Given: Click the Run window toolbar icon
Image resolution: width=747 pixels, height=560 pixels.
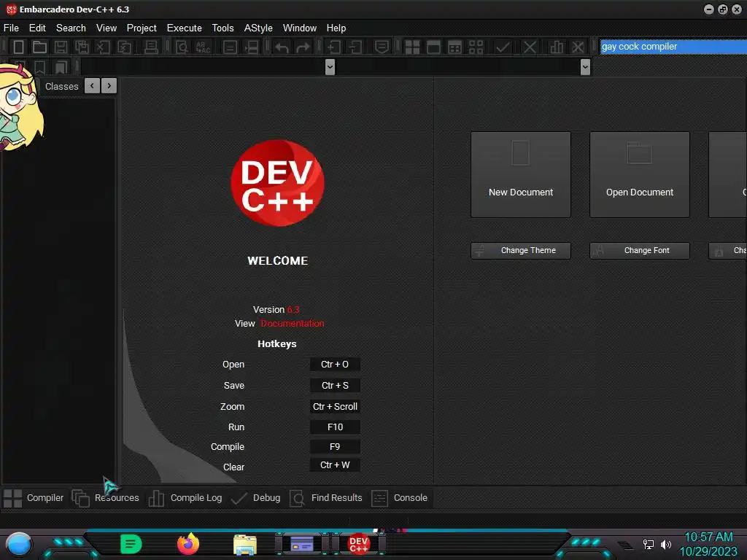Looking at the screenshot, I should [433, 47].
